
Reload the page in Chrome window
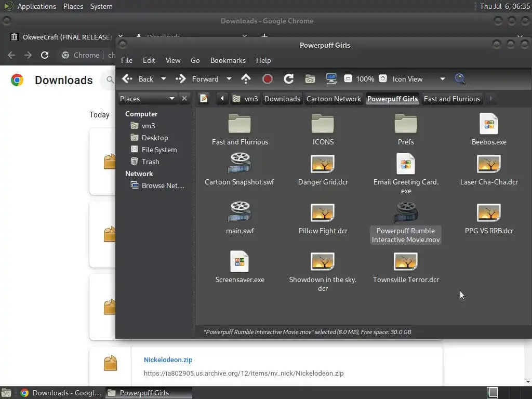[45, 55]
